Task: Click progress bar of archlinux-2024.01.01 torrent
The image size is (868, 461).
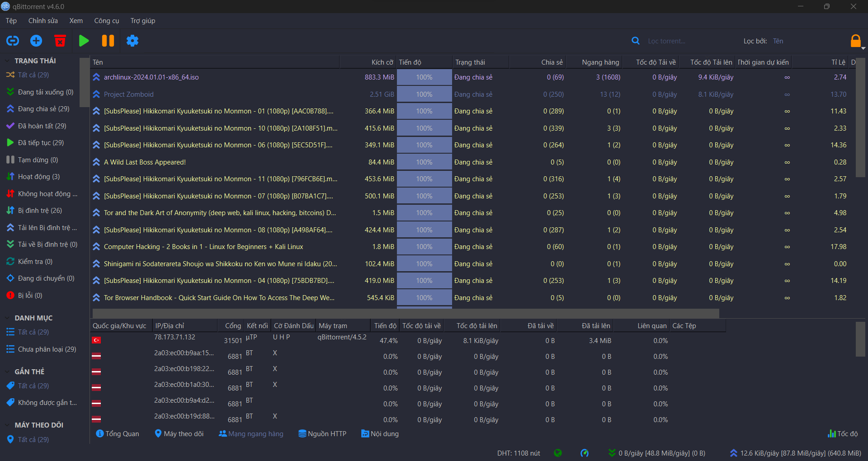Action: [x=424, y=77]
